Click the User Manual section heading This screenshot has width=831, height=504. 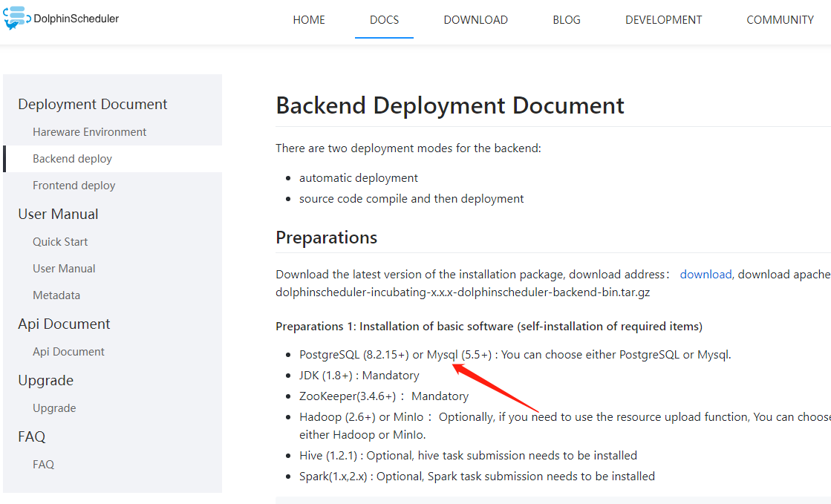click(x=59, y=214)
